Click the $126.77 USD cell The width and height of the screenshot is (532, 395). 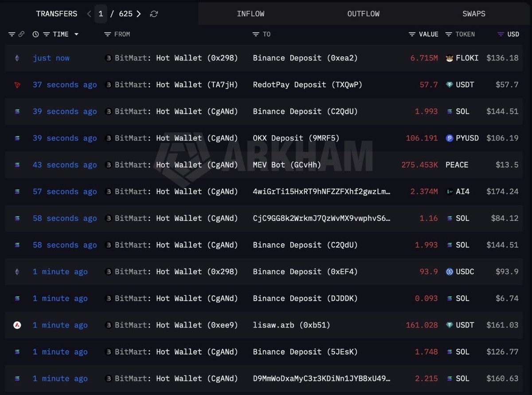tap(502, 352)
